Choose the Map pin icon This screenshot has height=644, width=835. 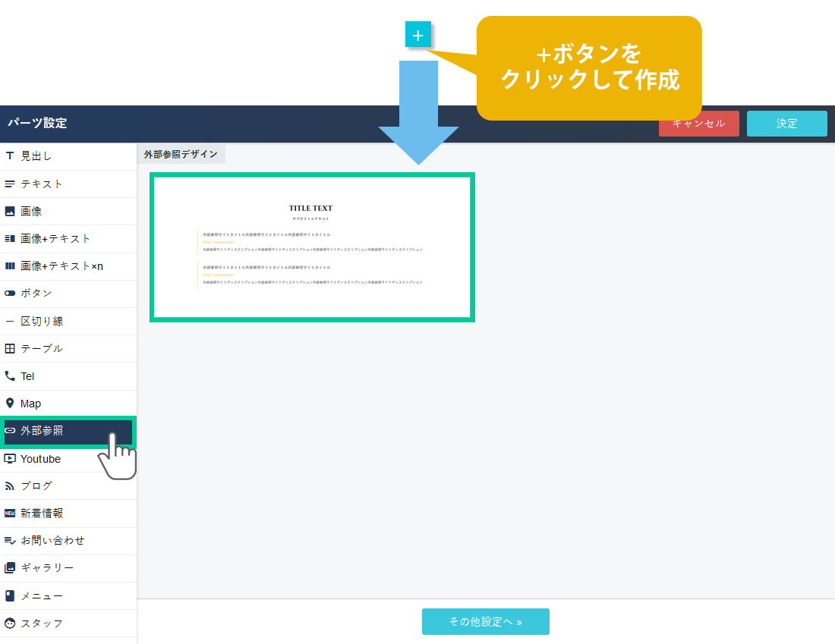tap(10, 404)
